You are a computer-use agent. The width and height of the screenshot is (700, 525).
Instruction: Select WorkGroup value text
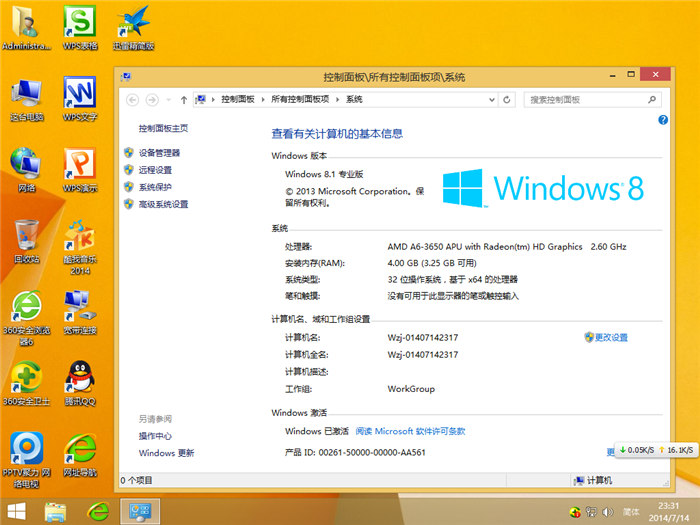(411, 389)
